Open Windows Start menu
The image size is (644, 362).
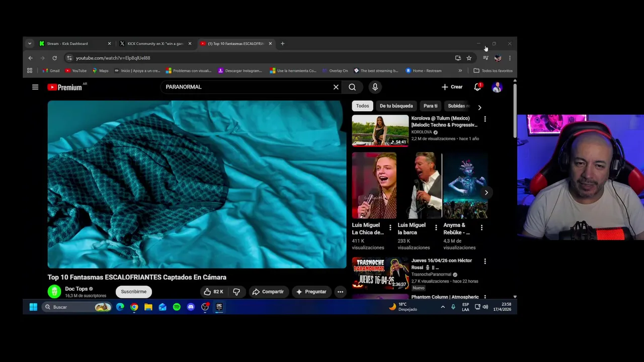33,307
